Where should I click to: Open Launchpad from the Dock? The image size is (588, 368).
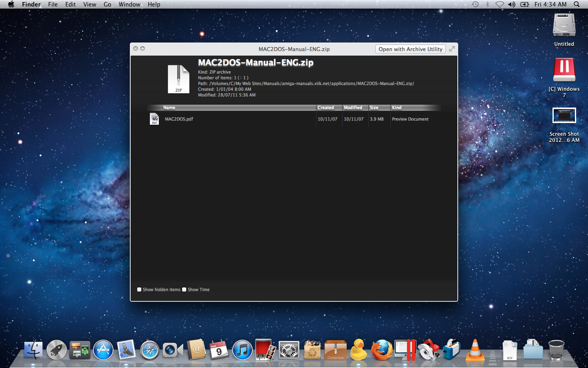[56, 350]
